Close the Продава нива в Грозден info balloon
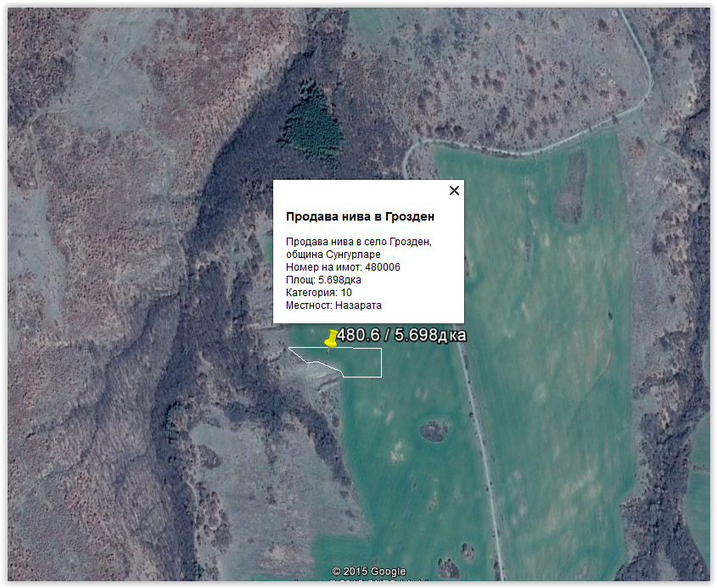 point(454,191)
